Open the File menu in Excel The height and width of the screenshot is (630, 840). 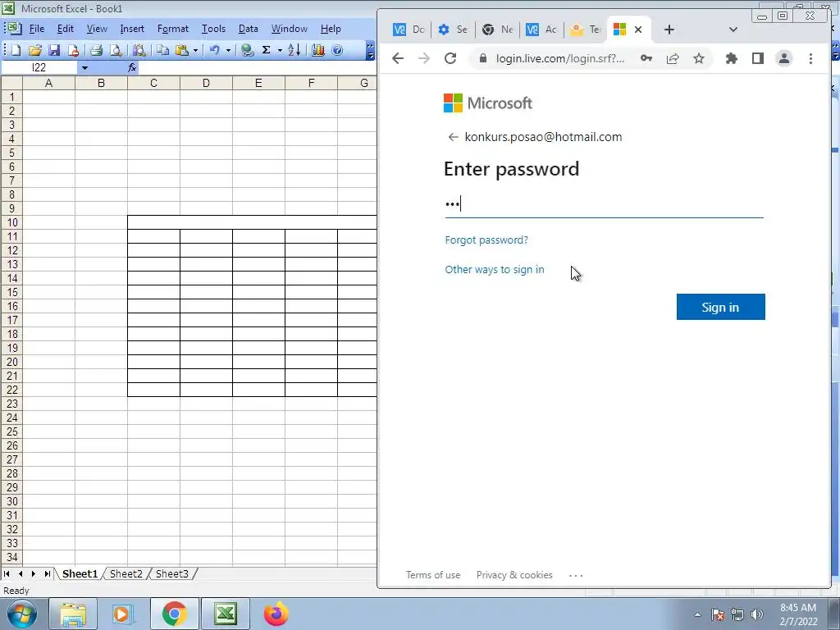36,29
